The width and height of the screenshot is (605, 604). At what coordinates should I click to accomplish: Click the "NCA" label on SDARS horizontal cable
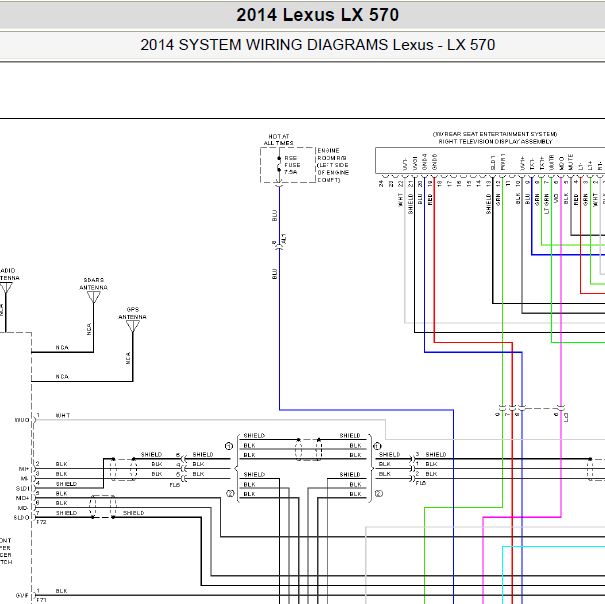click(x=62, y=347)
